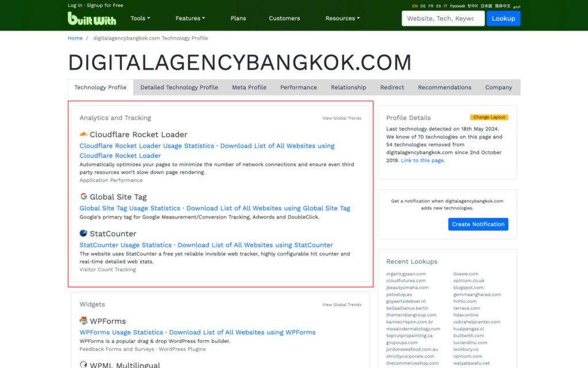Open recent lookup topcutpropainting.ca
The width and height of the screenshot is (588, 368).
pos(409,335)
